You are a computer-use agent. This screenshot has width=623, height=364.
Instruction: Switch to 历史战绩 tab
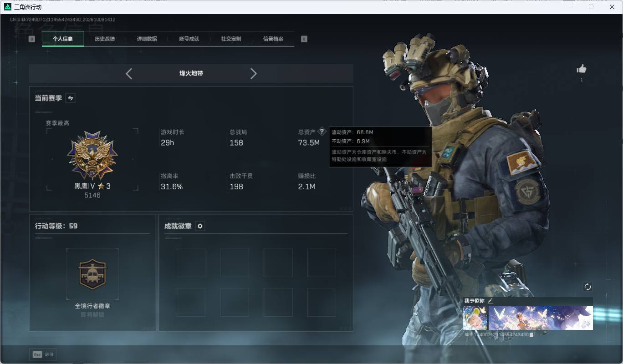[105, 39]
